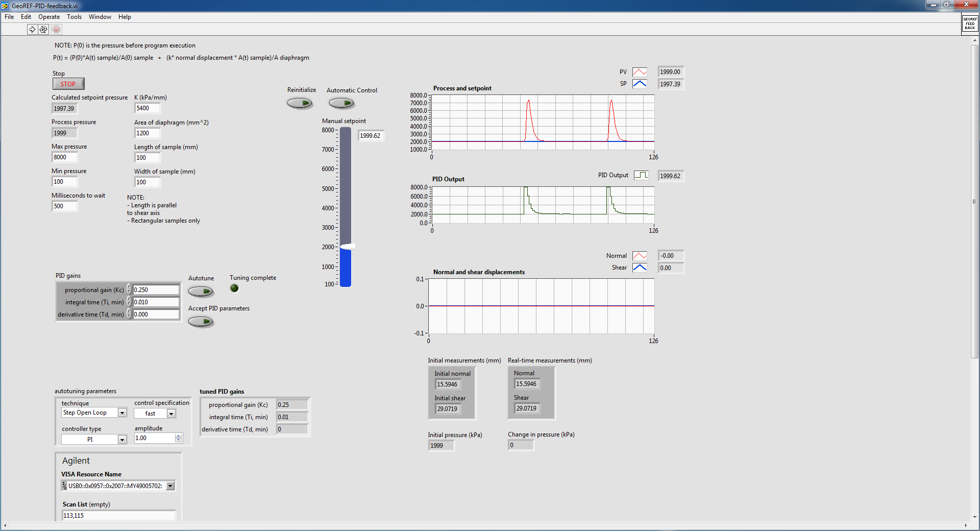Toggle the Accept PID parameters switch
This screenshot has height=531, width=980.
(201, 322)
